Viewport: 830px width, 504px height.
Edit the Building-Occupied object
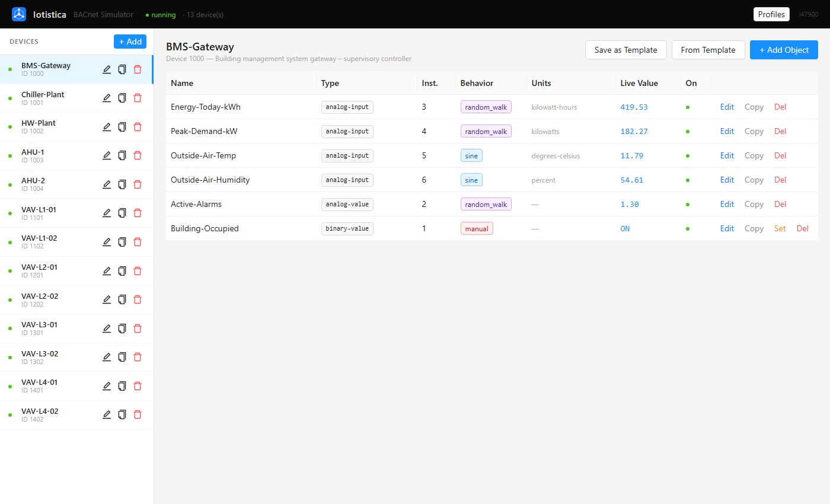pyautogui.click(x=727, y=229)
